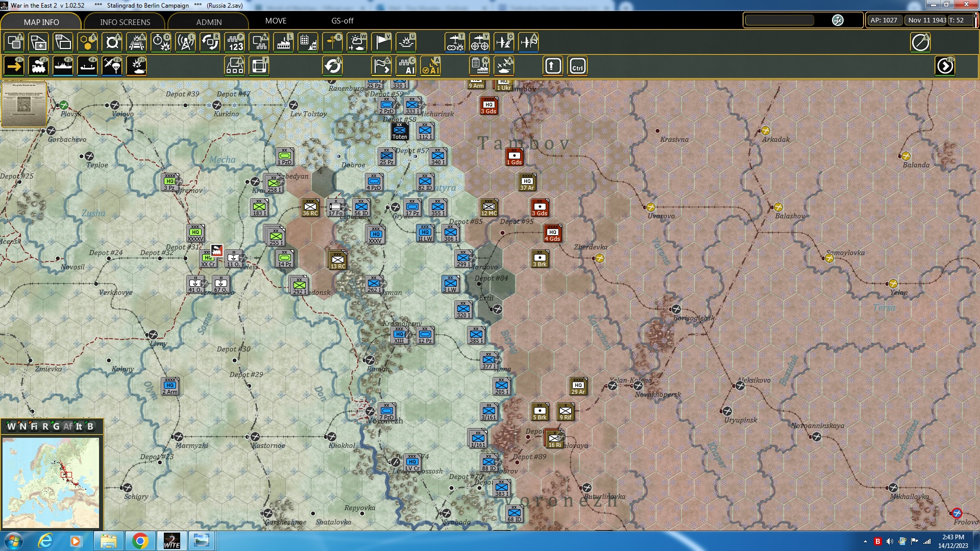Click the Shift arrow modifier button
The height and width of the screenshot is (551, 980).
point(553,66)
